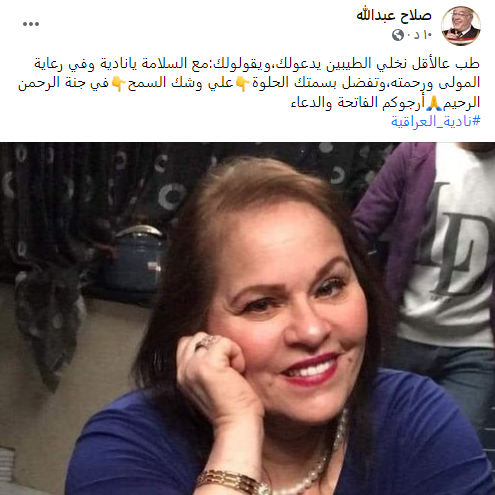The width and height of the screenshot is (495, 495).
Task: Open the post timestamp ١٠ د
Action: (x=419, y=35)
